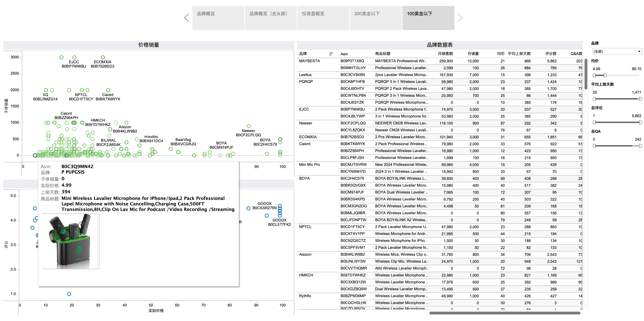This screenshot has width=644, height=321.
Task: Go to previous dashboard tabs with left arrow
Action: pyautogui.click(x=186, y=18)
